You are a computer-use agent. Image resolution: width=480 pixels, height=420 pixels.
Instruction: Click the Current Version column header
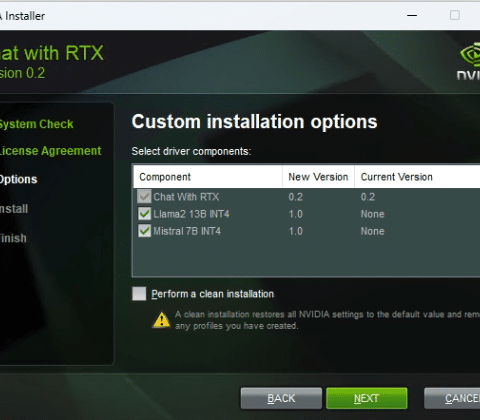417,177
